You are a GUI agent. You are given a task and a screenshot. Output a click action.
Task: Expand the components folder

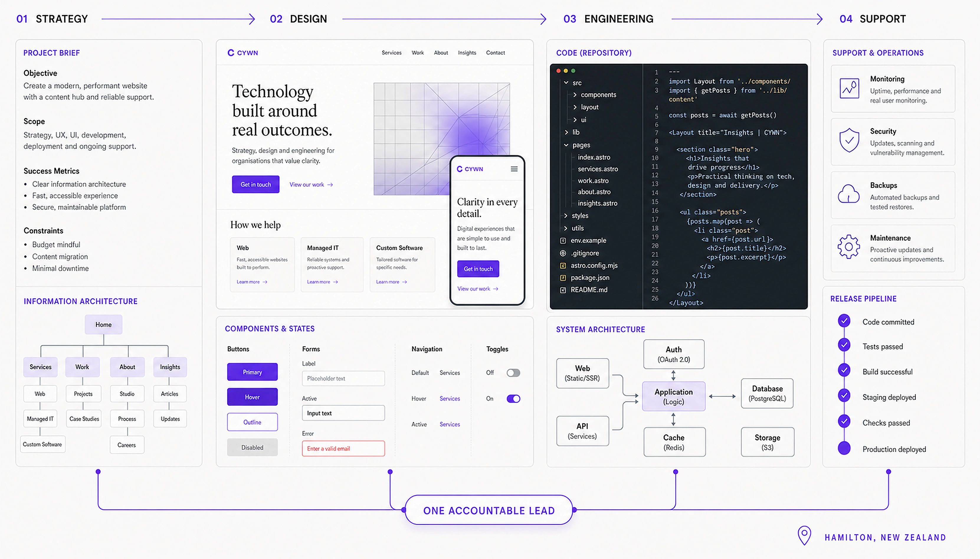coord(575,94)
